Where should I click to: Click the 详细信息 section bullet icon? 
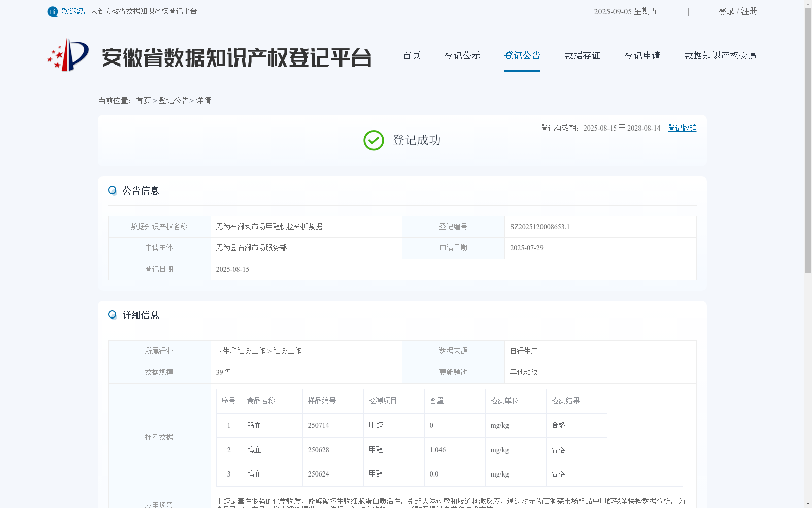pyautogui.click(x=112, y=315)
